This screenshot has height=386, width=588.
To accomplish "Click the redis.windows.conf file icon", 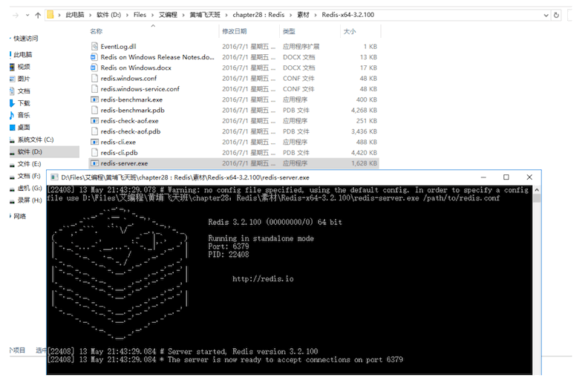I will coord(94,79).
